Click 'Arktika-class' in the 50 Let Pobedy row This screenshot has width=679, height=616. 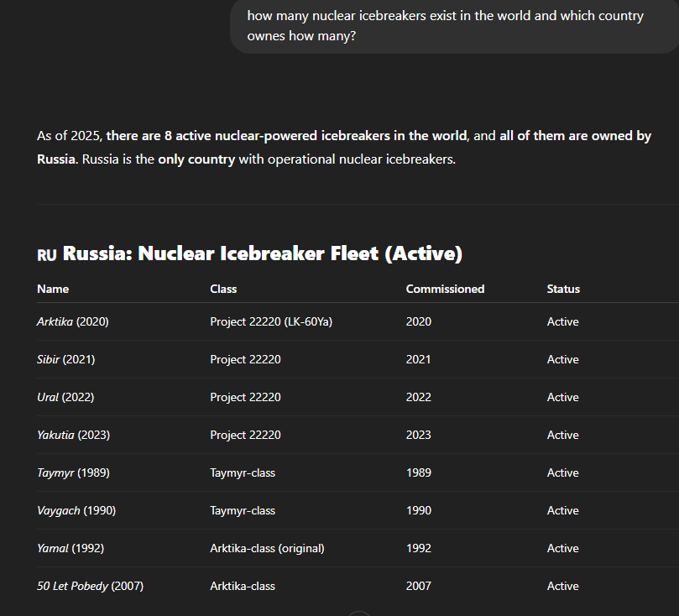(243, 586)
